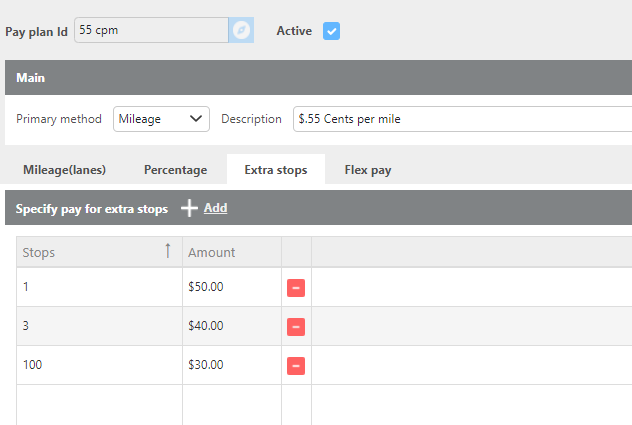The width and height of the screenshot is (632, 425).
Task: Click the plus icon next to Add
Action: click(x=189, y=208)
